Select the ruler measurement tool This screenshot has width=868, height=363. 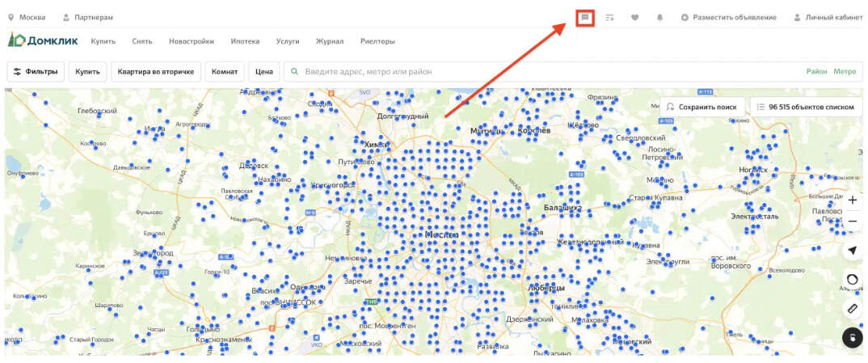[852, 309]
